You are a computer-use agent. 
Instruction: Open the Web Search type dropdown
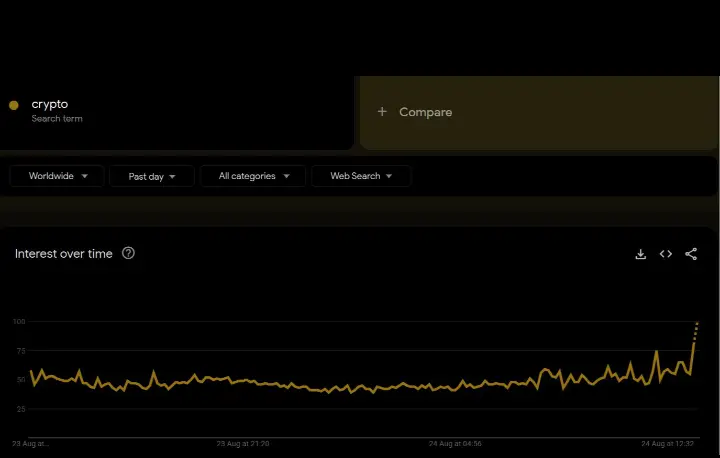[361, 176]
